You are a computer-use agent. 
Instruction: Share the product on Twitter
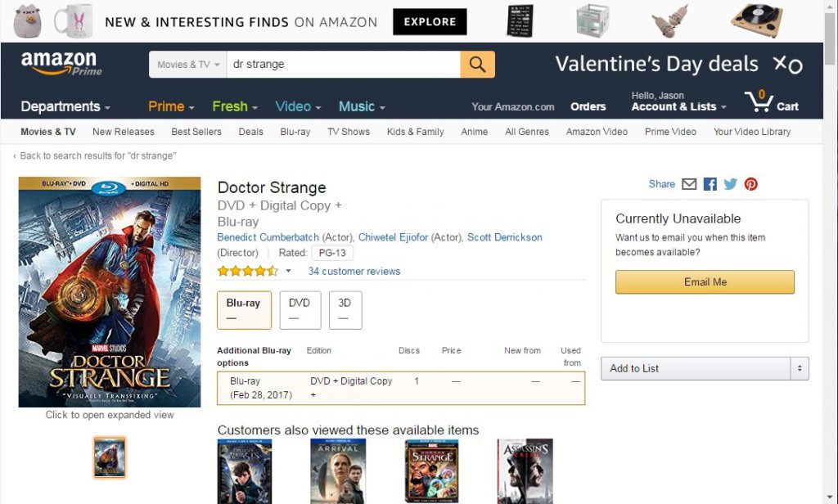pyautogui.click(x=730, y=184)
